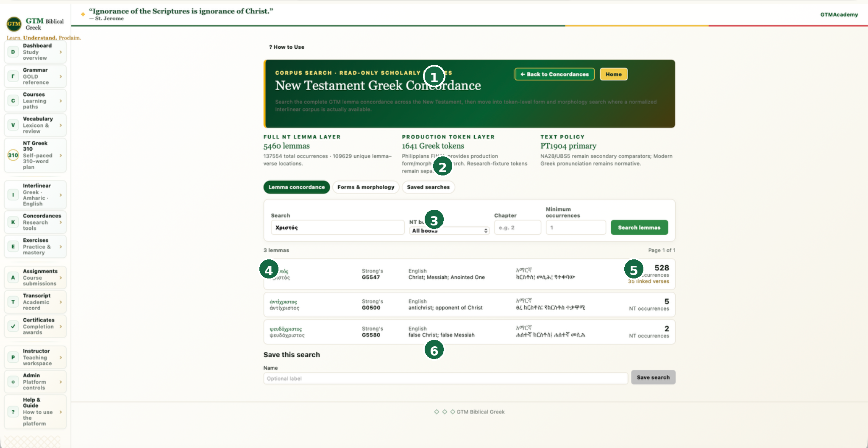Click the Interlinear I sidebar icon
The height and width of the screenshot is (448, 868).
pyautogui.click(x=13, y=195)
